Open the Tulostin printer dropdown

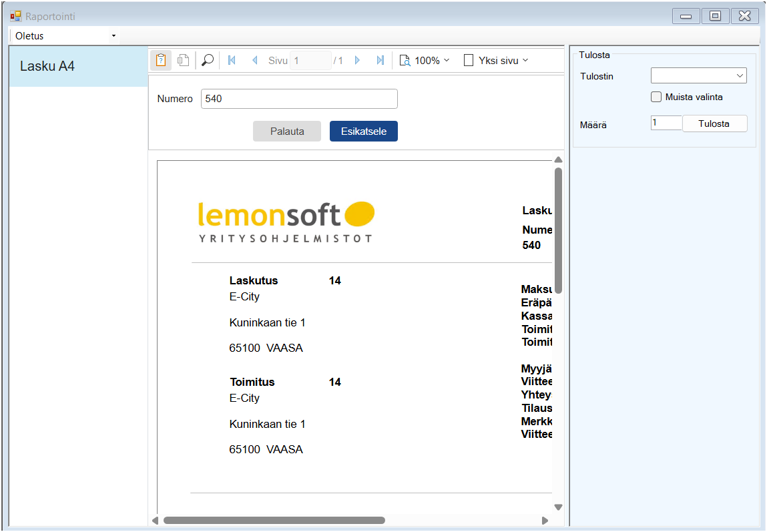pyautogui.click(x=698, y=76)
